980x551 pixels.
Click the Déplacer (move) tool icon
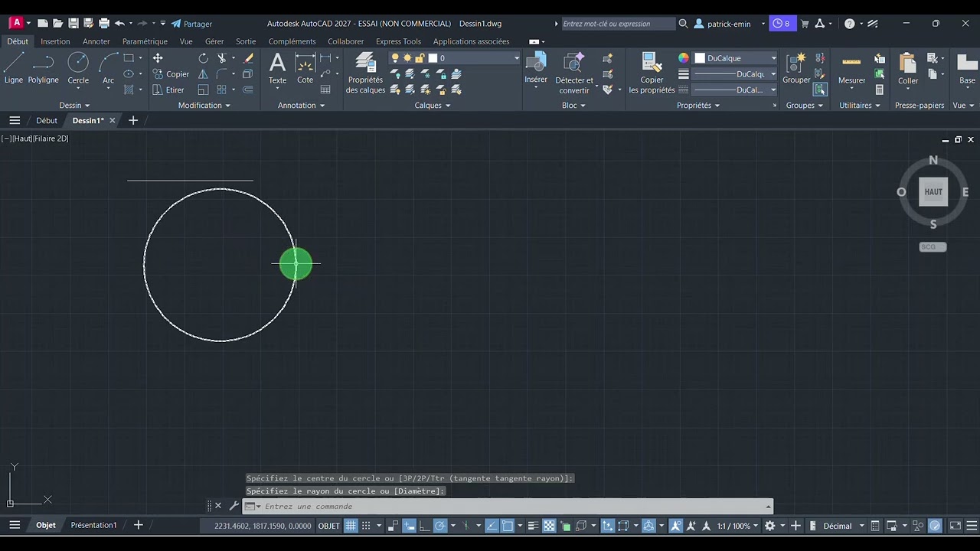pos(158,58)
